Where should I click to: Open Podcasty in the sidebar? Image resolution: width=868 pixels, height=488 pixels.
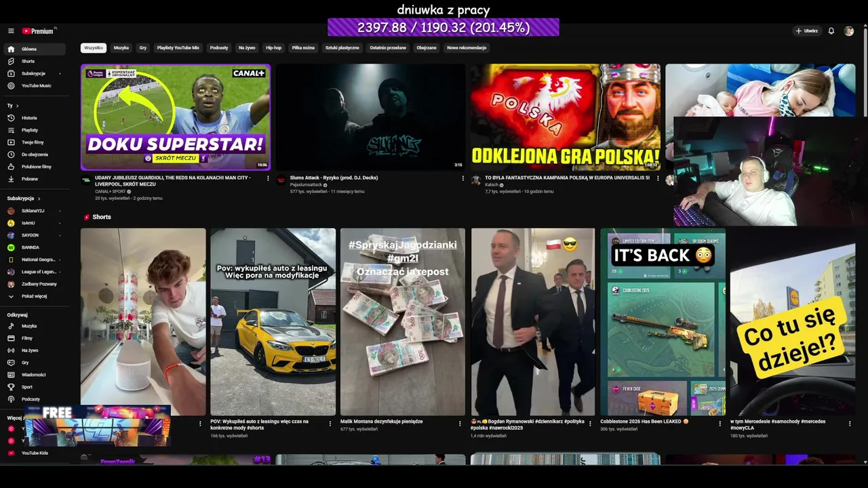pyautogui.click(x=34, y=399)
